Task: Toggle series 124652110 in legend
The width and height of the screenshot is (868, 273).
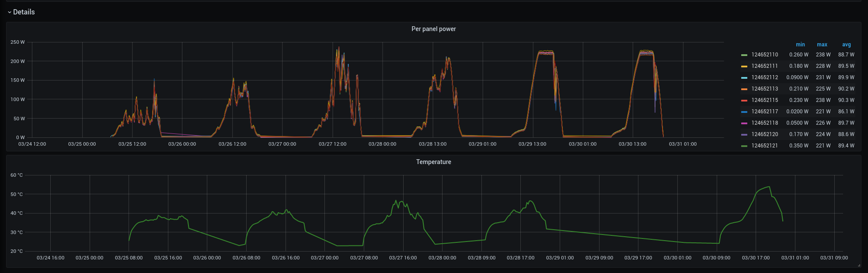Action: 765,55
